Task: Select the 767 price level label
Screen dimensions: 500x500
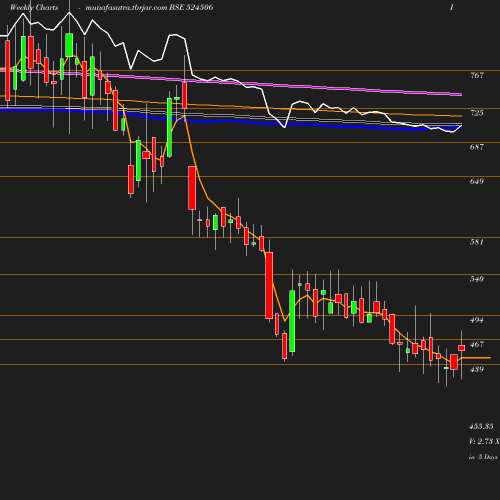Action: pyautogui.click(x=477, y=75)
